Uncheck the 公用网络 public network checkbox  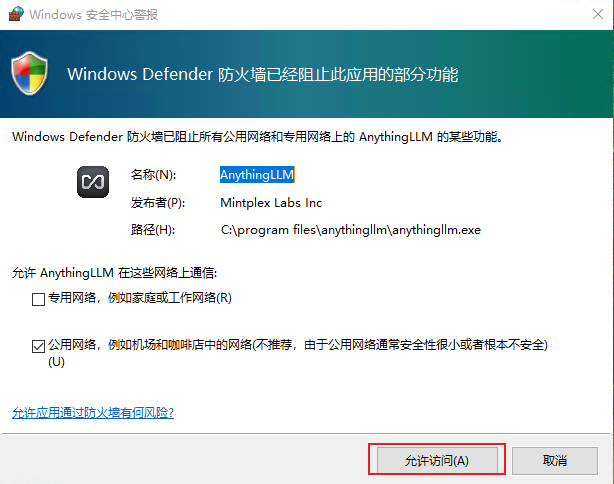[x=38, y=346]
